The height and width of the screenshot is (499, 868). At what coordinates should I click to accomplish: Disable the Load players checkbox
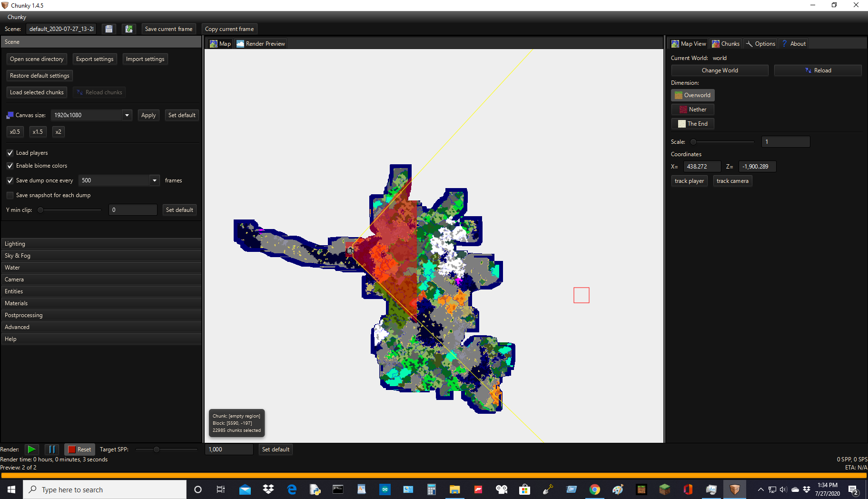tap(10, 152)
